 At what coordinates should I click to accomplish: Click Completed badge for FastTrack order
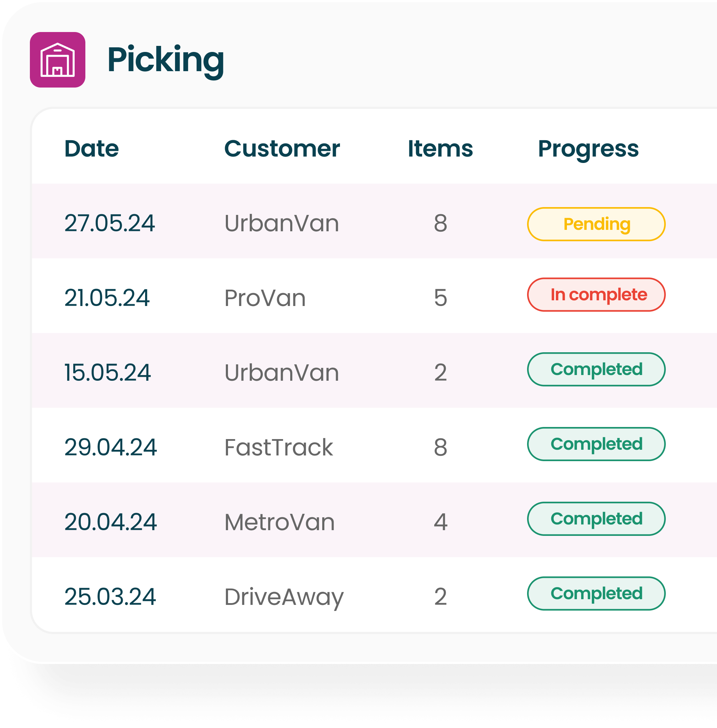click(596, 444)
